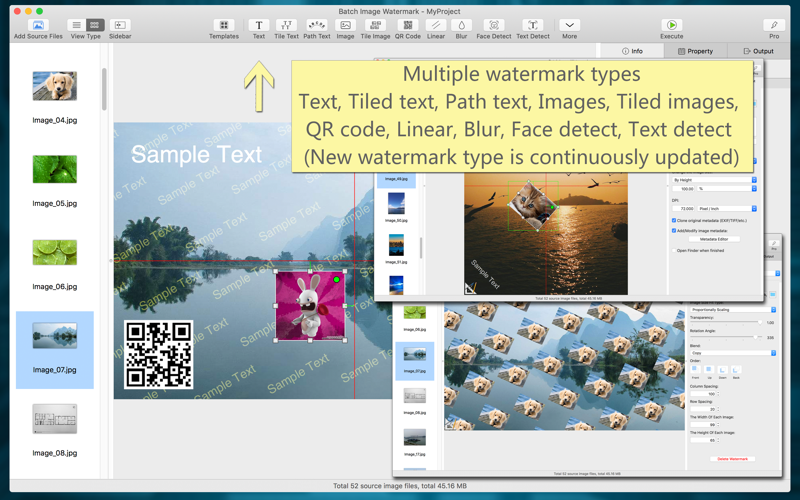Select Image_05.jpg green leaves thumbnail
The height and width of the screenshot is (500, 800).
pyautogui.click(x=55, y=169)
